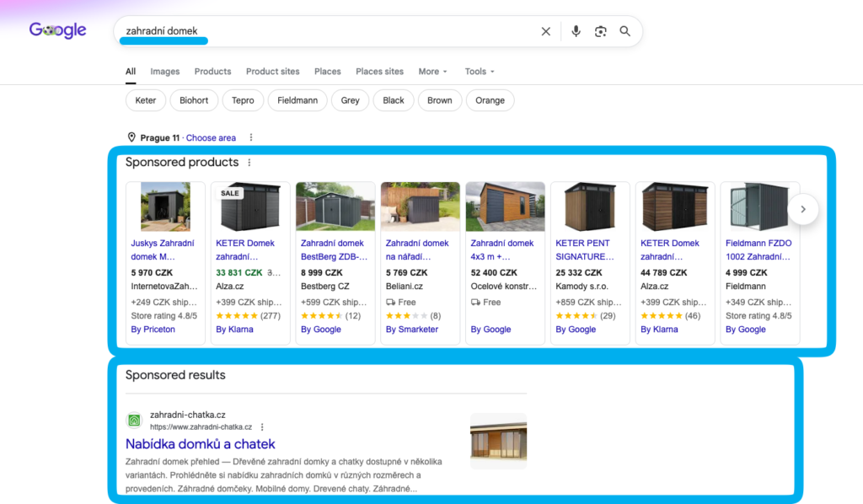
Task: Open the Beliani shed product thumbnail
Action: point(420,206)
